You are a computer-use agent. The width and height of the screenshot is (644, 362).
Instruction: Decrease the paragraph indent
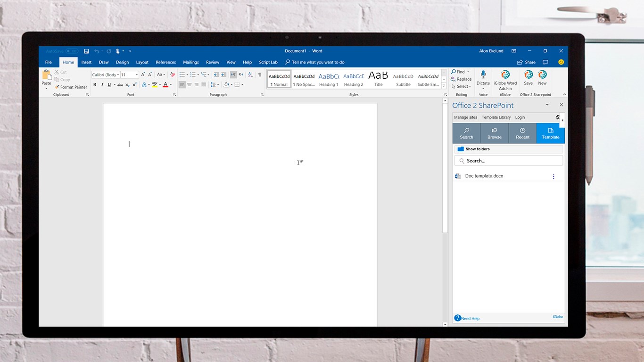[x=216, y=74]
